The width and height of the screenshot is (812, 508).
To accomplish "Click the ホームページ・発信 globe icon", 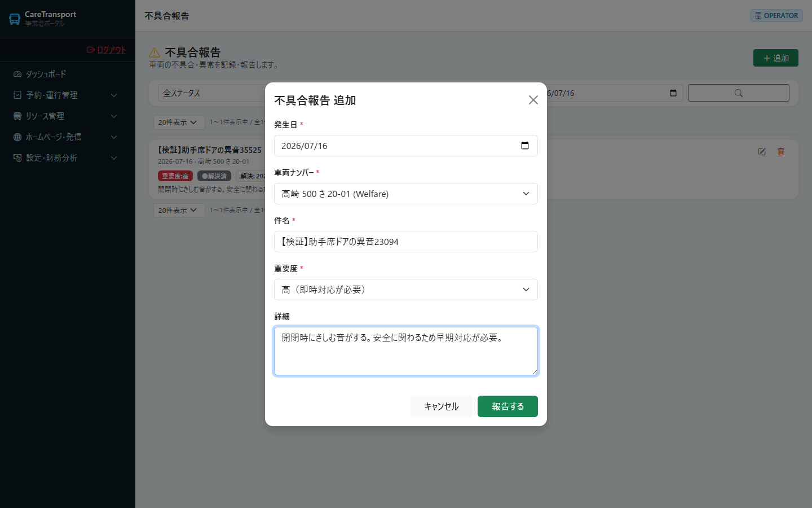I will point(17,137).
